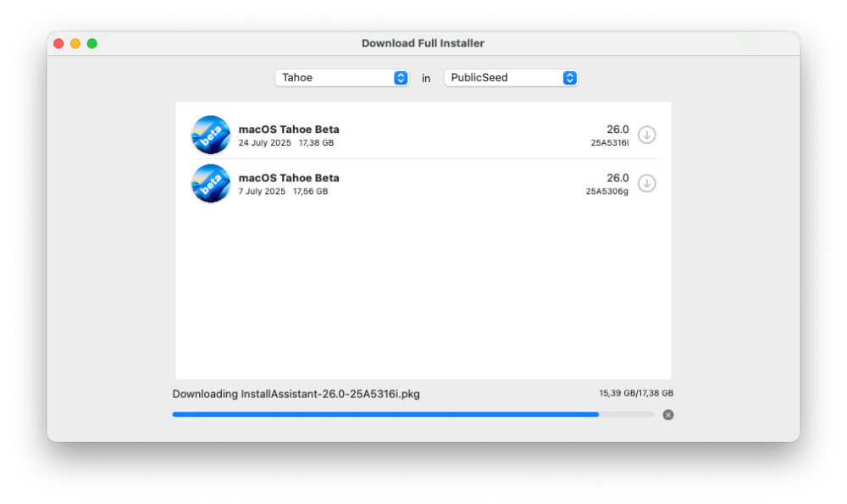Click beta icon of 7 July 2025 installer
Screen dimensions: 847x504
[x=211, y=183]
